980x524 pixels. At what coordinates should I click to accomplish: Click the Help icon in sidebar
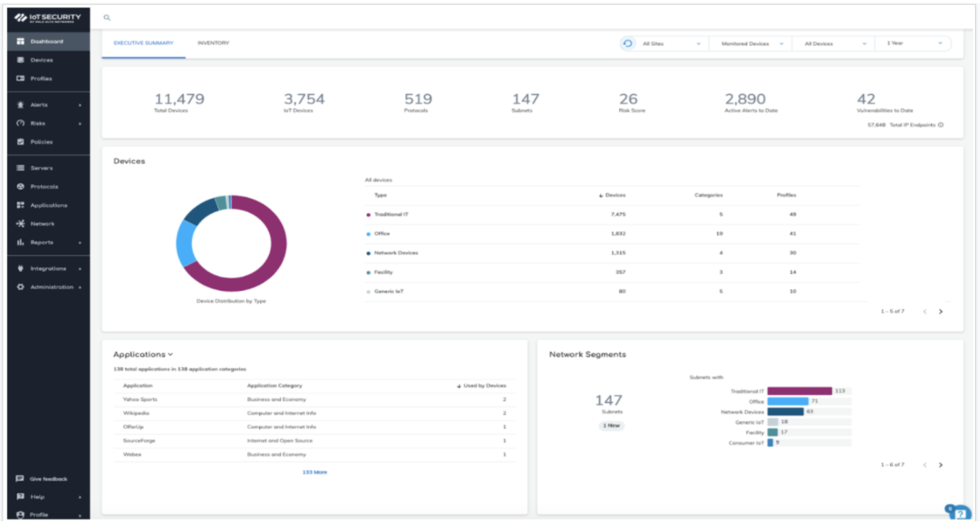[x=21, y=497]
